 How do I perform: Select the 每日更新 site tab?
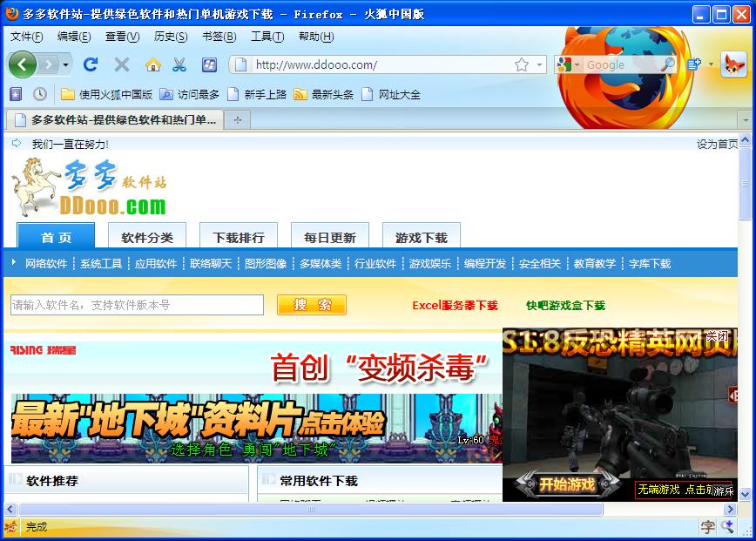[x=330, y=236]
